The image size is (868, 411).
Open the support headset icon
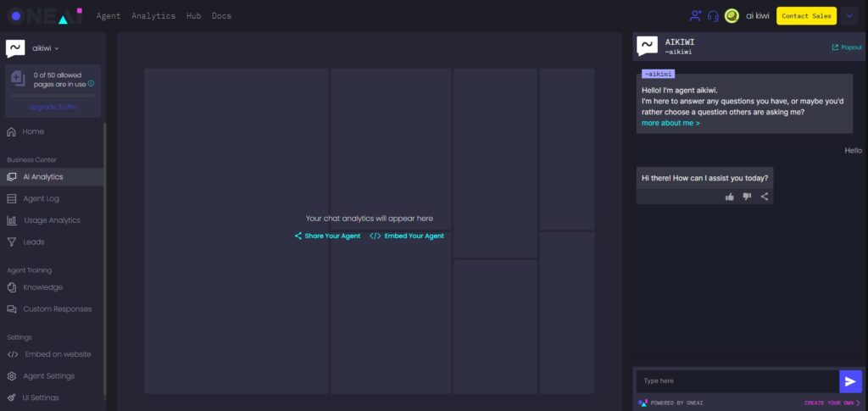tap(713, 16)
